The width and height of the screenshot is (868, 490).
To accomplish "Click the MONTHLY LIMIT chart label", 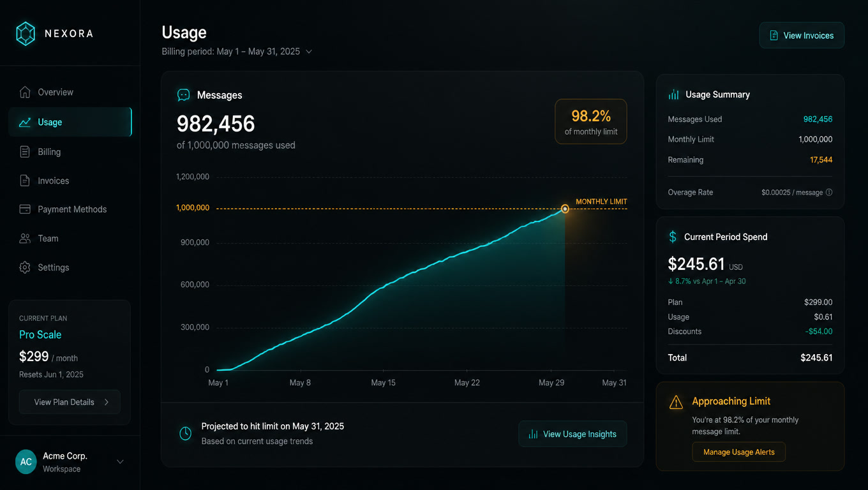I will 601,202.
